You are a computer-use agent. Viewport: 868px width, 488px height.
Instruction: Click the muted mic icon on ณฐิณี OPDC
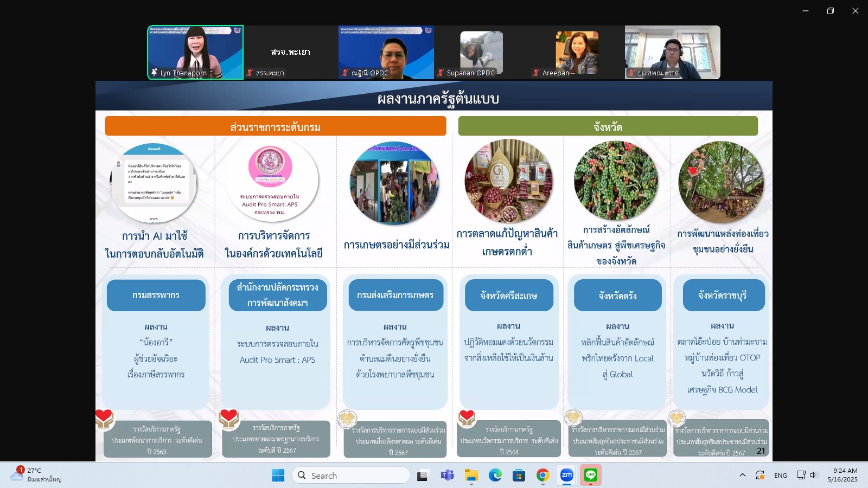click(345, 73)
